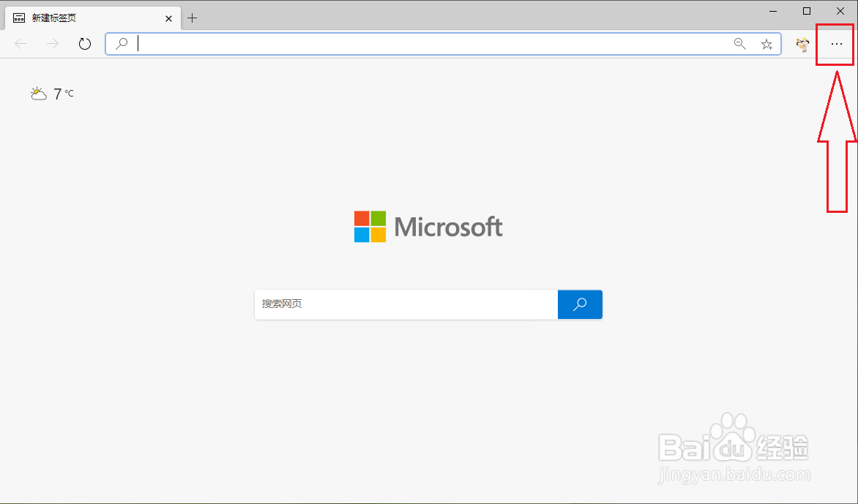The height and width of the screenshot is (504, 858).
Task: Click the Microsoft logo
Action: [428, 226]
